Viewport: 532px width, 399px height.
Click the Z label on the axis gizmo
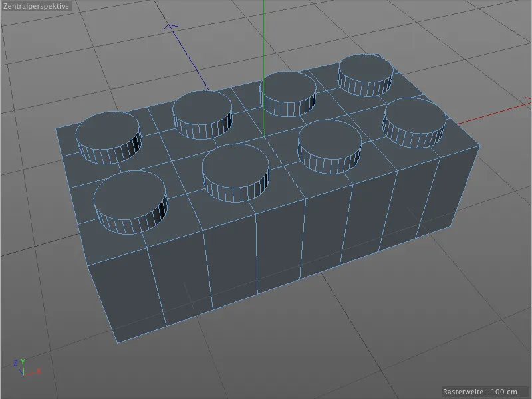pos(16,362)
